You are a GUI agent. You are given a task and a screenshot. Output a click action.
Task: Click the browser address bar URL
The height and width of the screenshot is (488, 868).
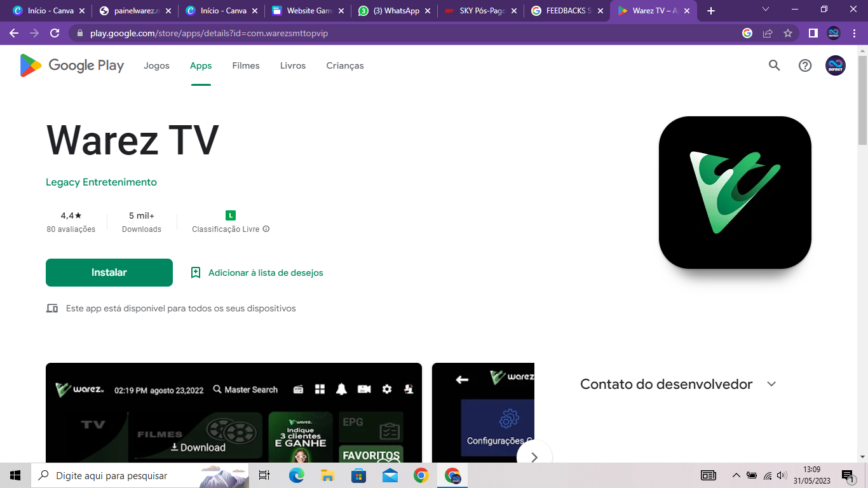point(209,33)
